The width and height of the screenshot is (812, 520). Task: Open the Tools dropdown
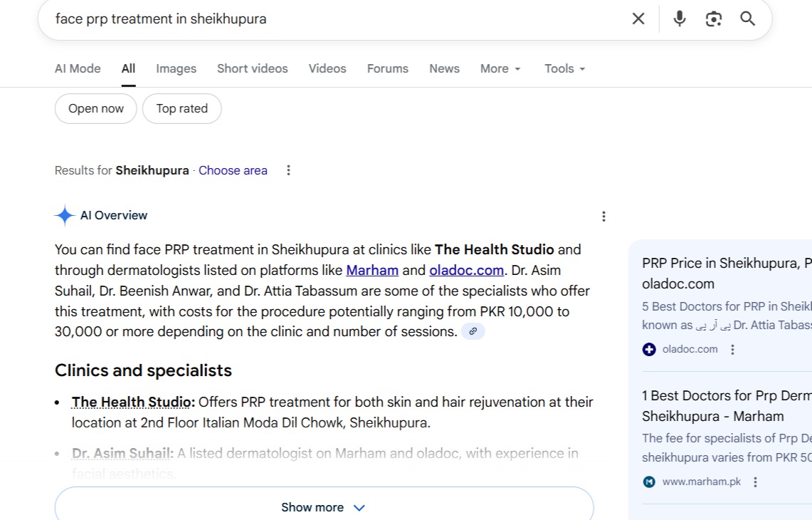pos(564,69)
